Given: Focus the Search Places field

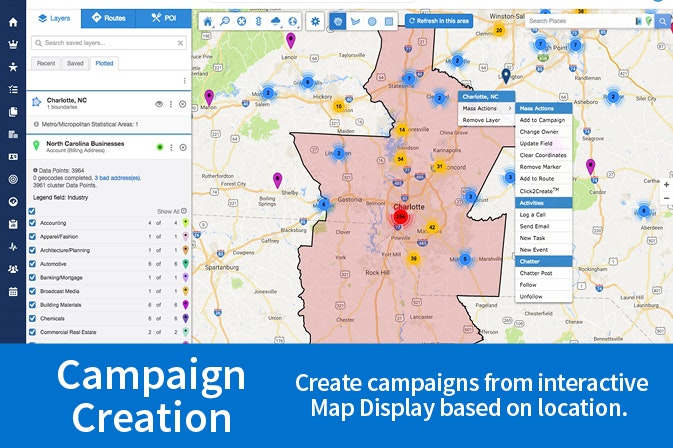Looking at the screenshot, I should click(x=579, y=21).
